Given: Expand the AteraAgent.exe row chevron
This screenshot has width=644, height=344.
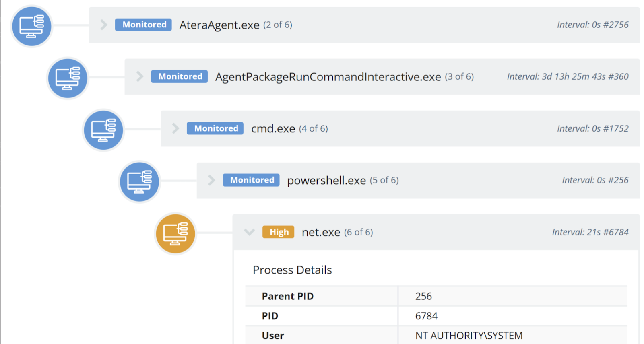Looking at the screenshot, I should (103, 25).
